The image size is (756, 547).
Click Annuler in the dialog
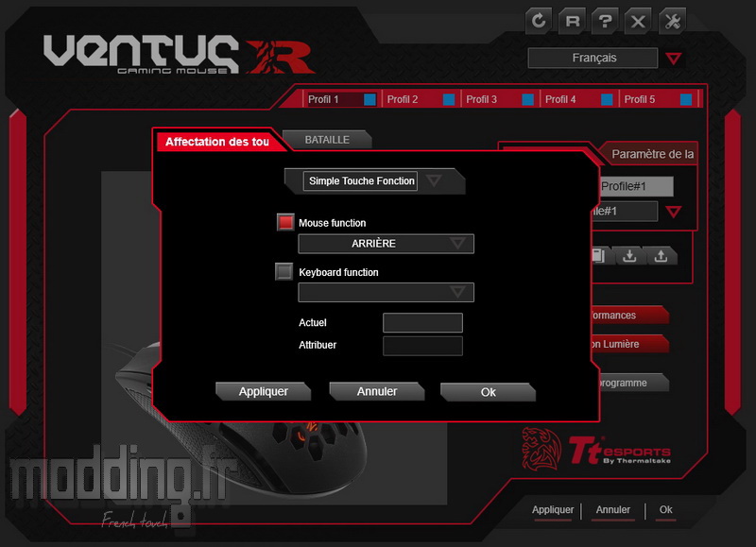[x=377, y=391]
